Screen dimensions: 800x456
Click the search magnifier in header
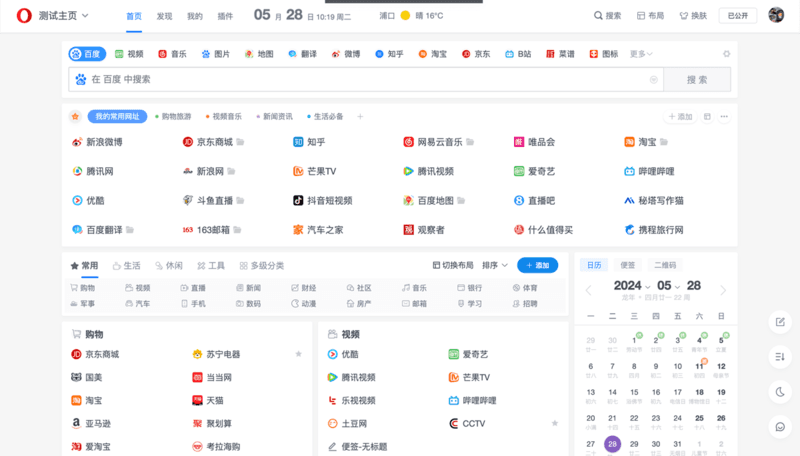(598, 16)
